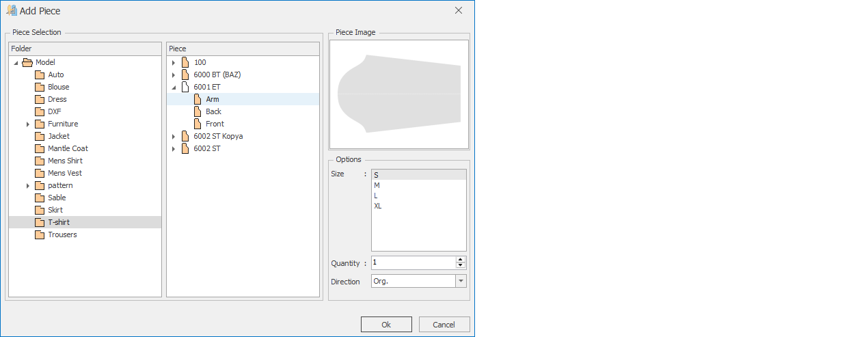Select the Model root folder icon

click(x=27, y=63)
